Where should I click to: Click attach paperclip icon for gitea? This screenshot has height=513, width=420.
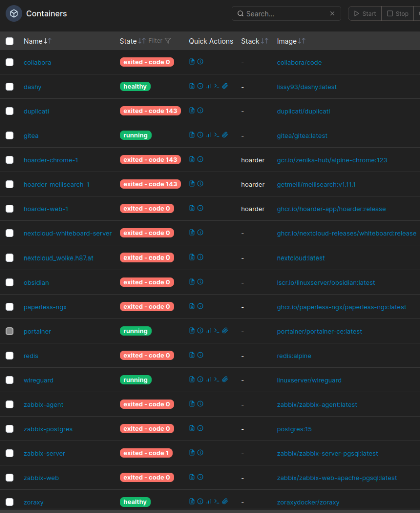coord(225,135)
